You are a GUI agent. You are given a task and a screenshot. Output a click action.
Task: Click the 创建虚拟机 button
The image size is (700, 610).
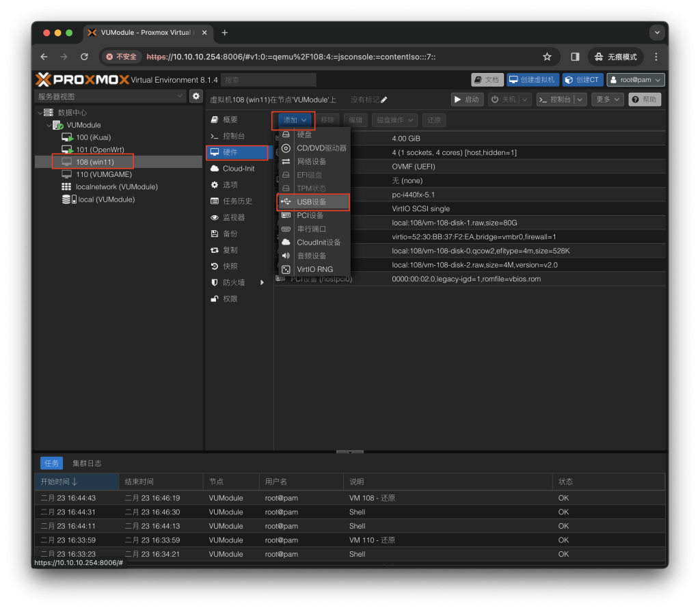click(533, 80)
